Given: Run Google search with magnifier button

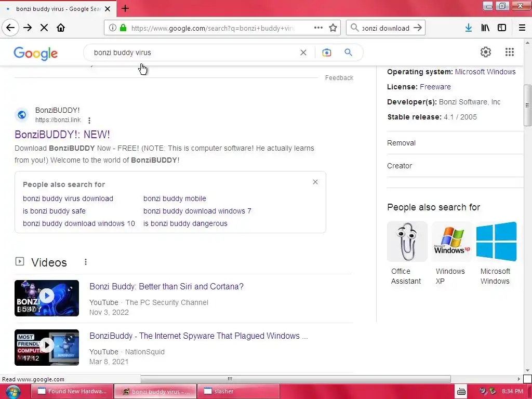Looking at the screenshot, I should [348, 52].
